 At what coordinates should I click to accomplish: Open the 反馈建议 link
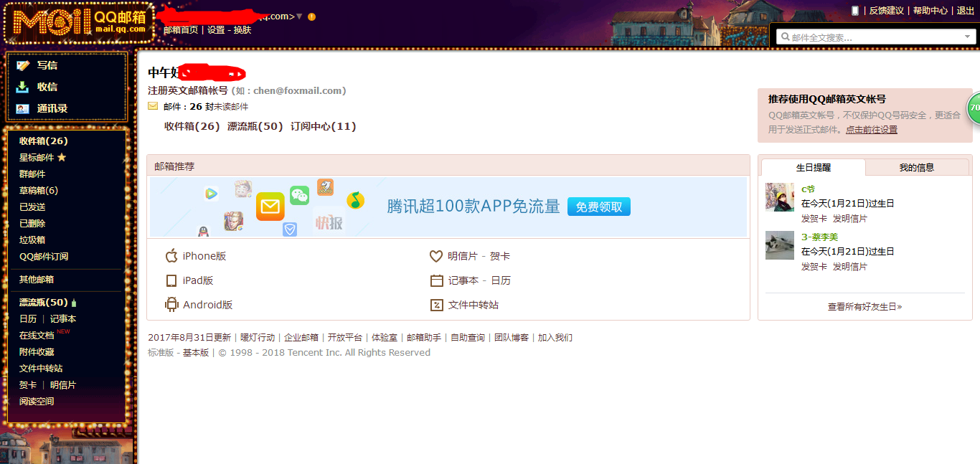click(887, 11)
